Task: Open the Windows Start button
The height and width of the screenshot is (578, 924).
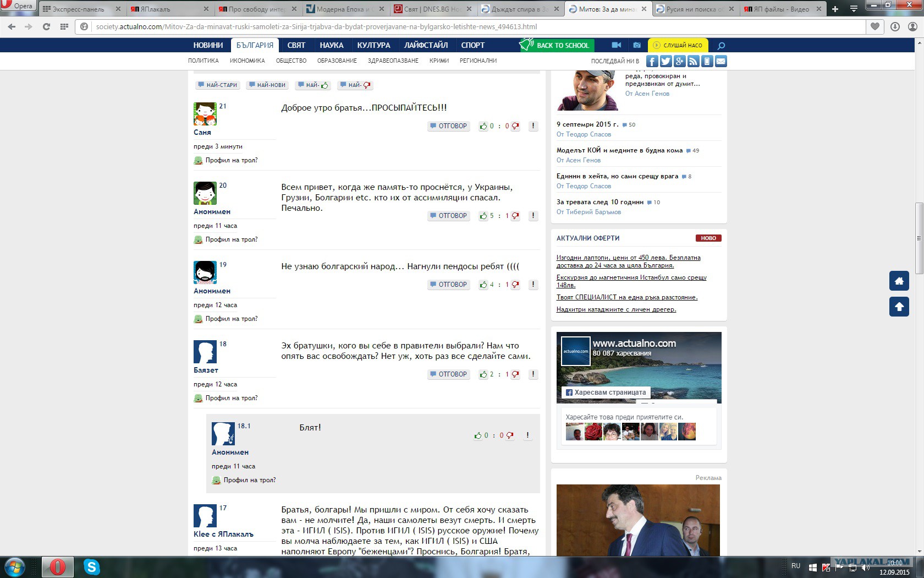Action: (x=14, y=567)
